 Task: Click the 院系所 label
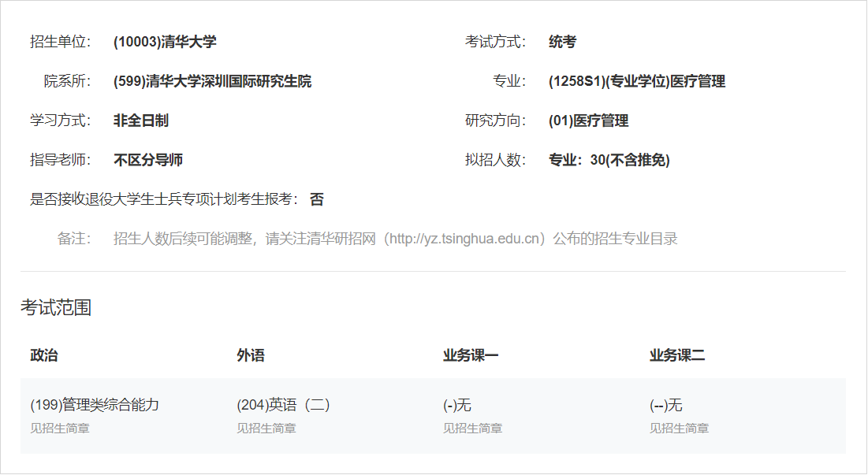click(x=68, y=81)
